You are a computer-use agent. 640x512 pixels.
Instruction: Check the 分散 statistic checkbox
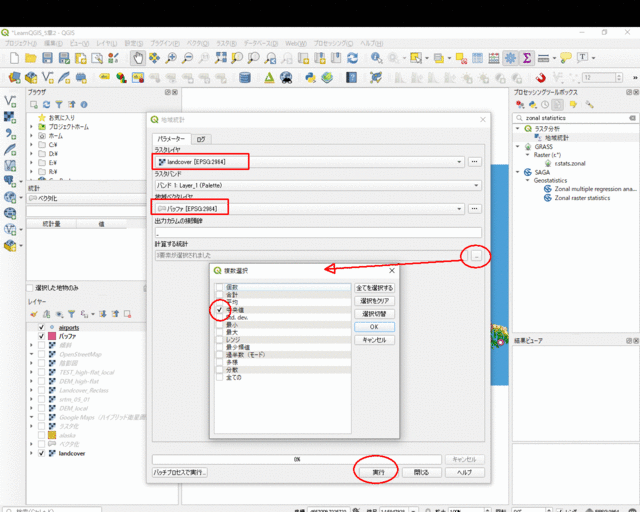(220, 370)
